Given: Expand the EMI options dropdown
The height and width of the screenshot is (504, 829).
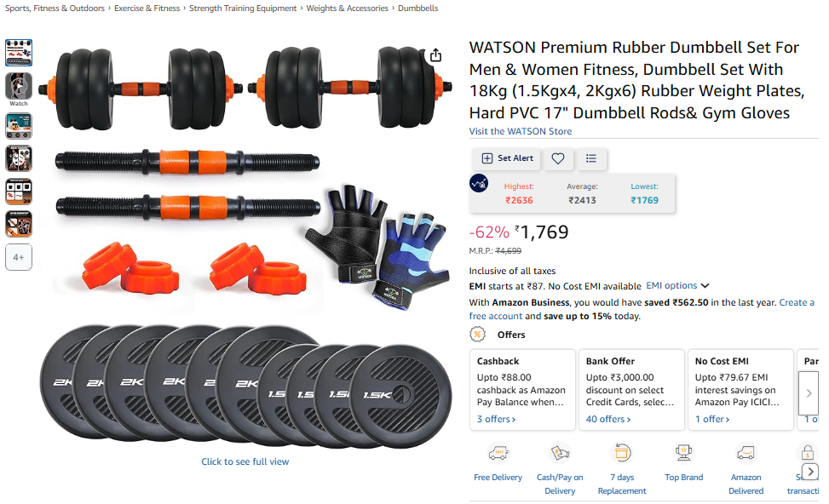Looking at the screenshot, I should (677, 286).
